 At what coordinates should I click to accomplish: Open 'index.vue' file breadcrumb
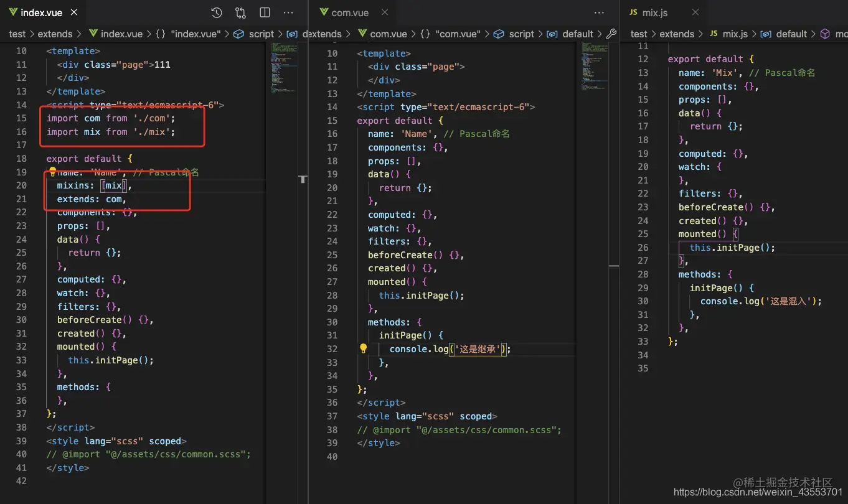point(116,34)
